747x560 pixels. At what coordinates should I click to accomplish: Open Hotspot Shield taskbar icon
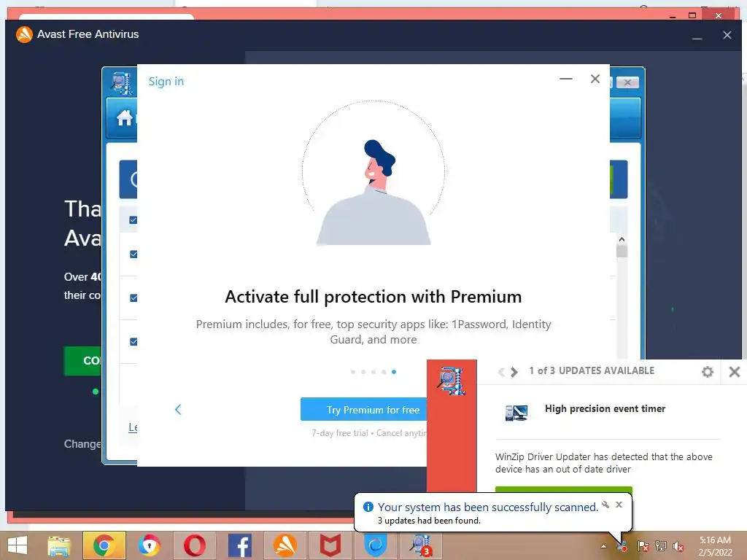(x=376, y=545)
